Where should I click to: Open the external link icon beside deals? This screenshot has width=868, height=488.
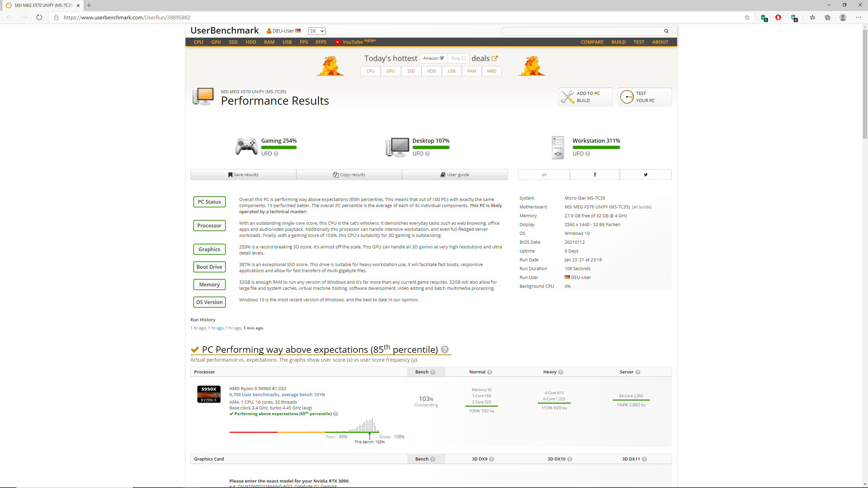pyautogui.click(x=495, y=58)
